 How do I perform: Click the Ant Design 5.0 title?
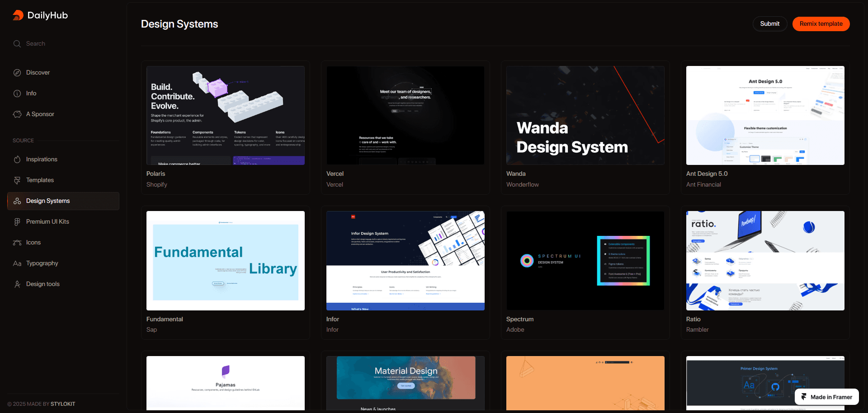[707, 174]
